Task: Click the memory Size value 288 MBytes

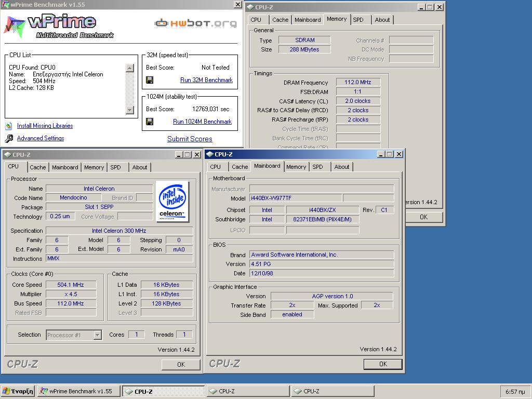Action: 304,49
